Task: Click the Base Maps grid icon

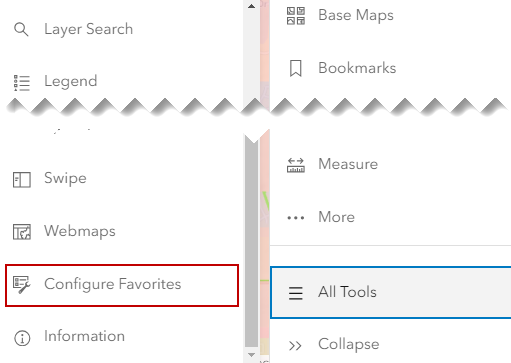Action: 296,16
